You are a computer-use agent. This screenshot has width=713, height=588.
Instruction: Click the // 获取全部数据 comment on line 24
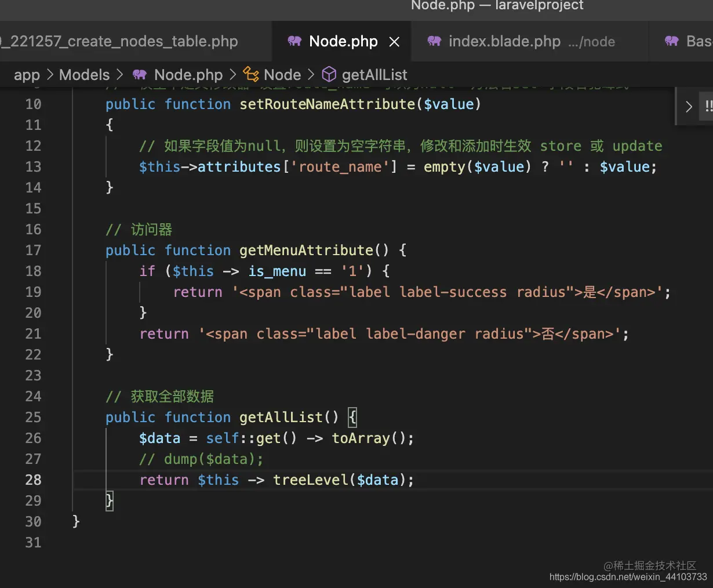tap(160, 397)
